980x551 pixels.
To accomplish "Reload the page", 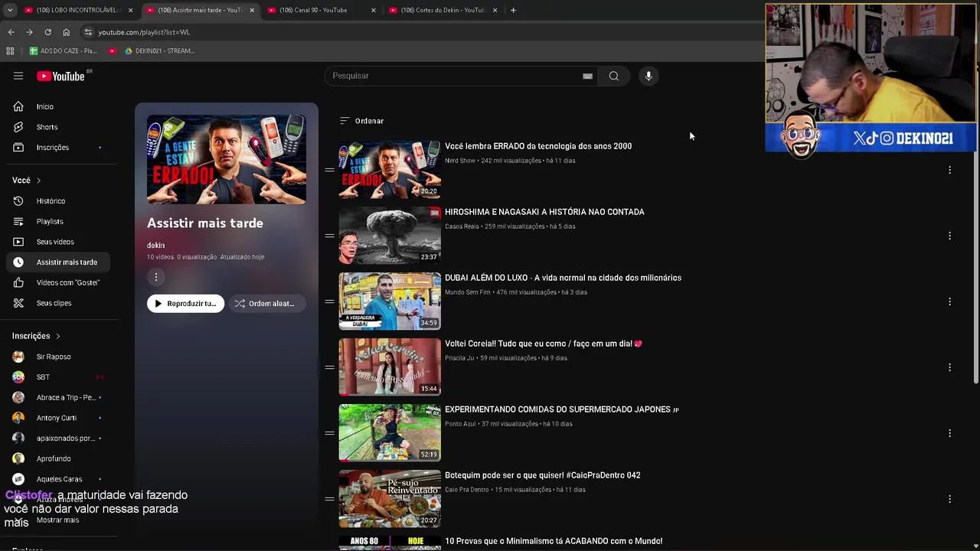I will point(47,32).
